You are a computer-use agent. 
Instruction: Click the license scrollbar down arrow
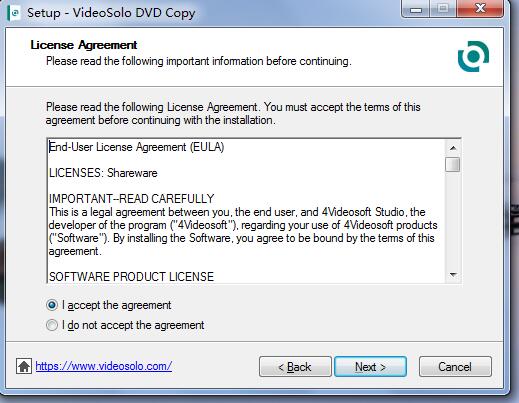point(453,275)
